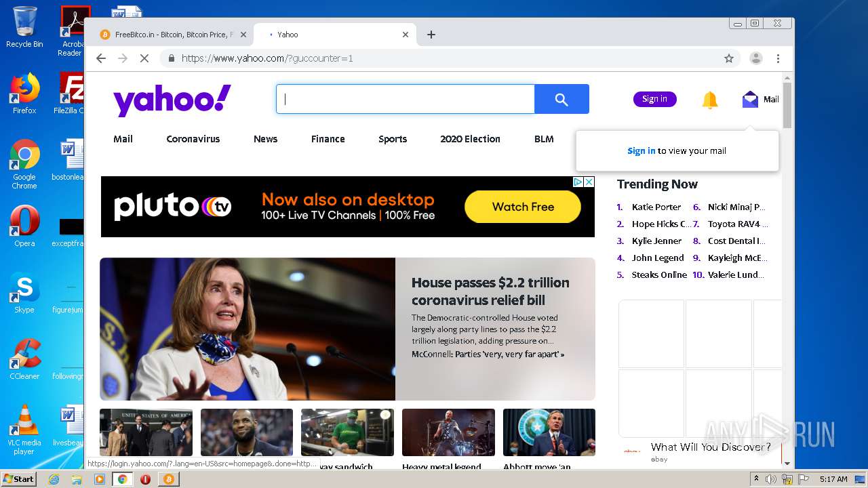Click Windows Explorer folder in taskbar
Image resolution: width=868 pixels, height=488 pixels.
coord(77,479)
